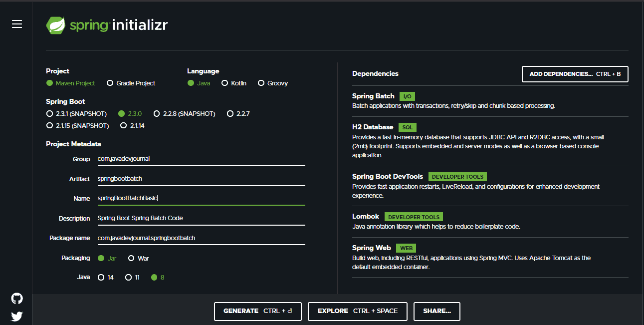Click the Spring Batch description text
The width and height of the screenshot is (644, 325).
pyautogui.click(x=453, y=106)
